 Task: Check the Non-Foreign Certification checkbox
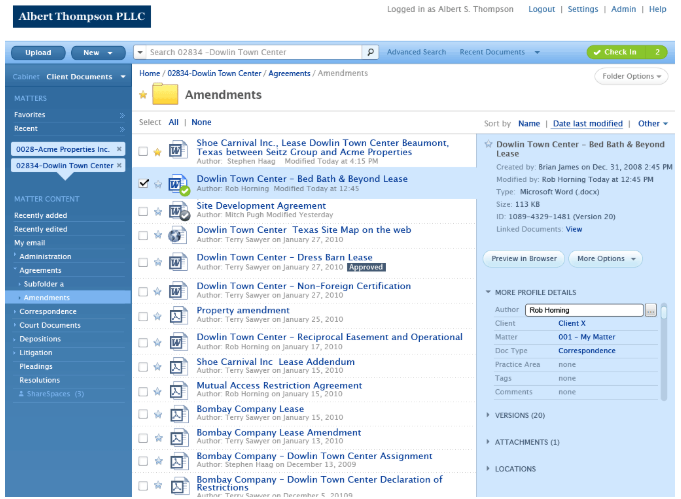(143, 291)
